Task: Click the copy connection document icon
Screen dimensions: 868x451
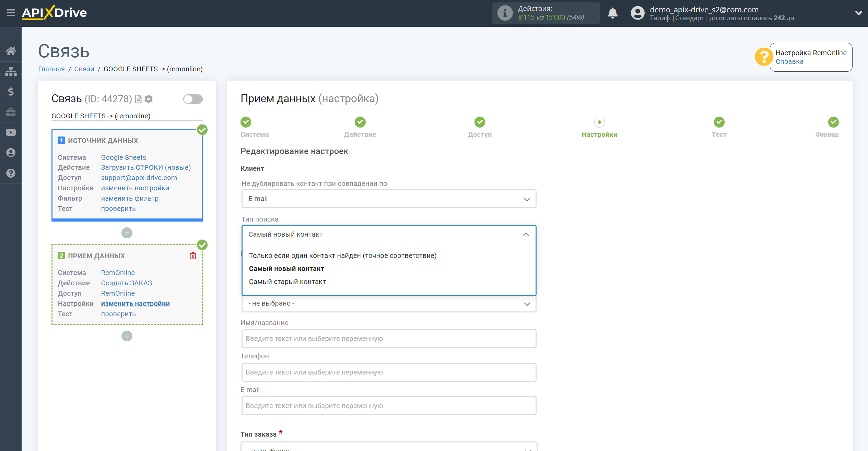Action: point(138,99)
